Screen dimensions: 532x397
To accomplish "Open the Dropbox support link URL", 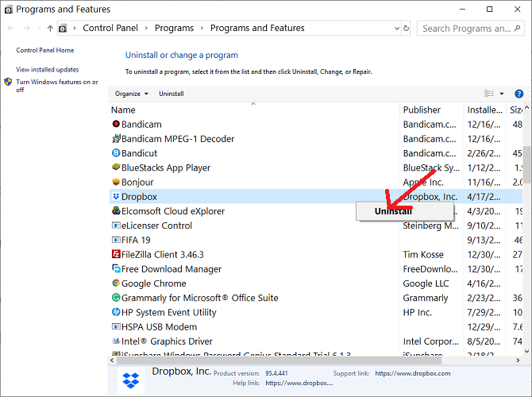I will click(413, 373).
